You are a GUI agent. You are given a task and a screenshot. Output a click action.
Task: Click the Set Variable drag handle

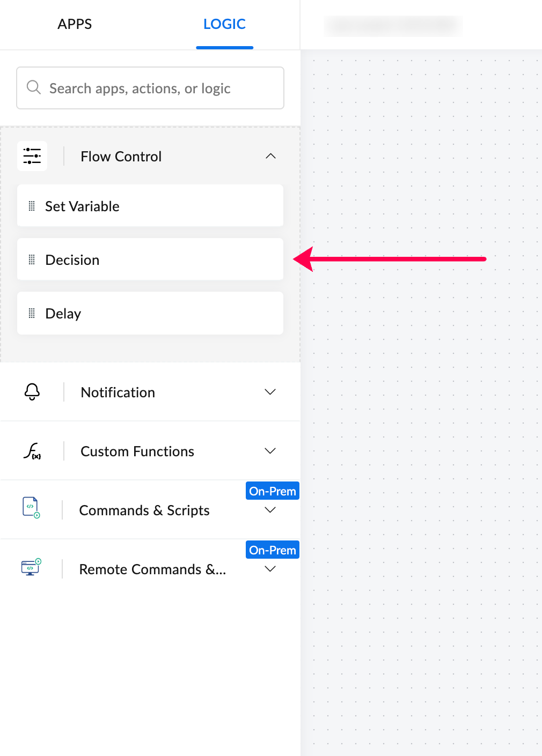(x=32, y=206)
